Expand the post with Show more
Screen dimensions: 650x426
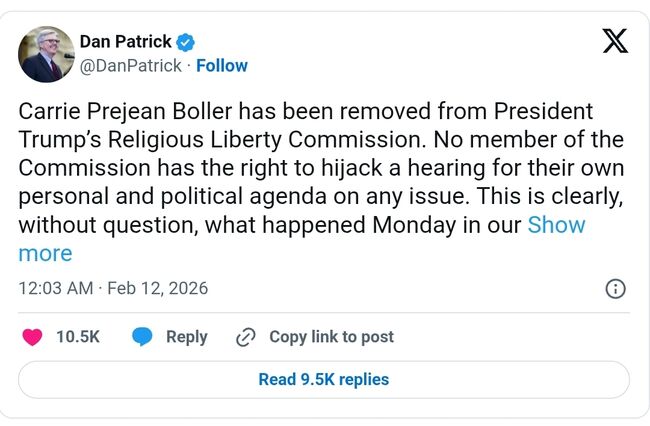click(556, 225)
